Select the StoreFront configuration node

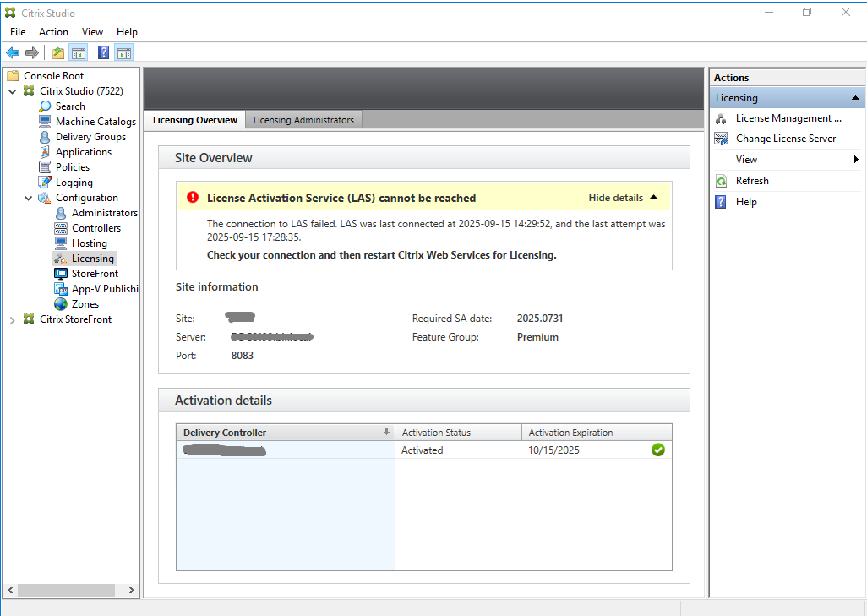coord(95,274)
